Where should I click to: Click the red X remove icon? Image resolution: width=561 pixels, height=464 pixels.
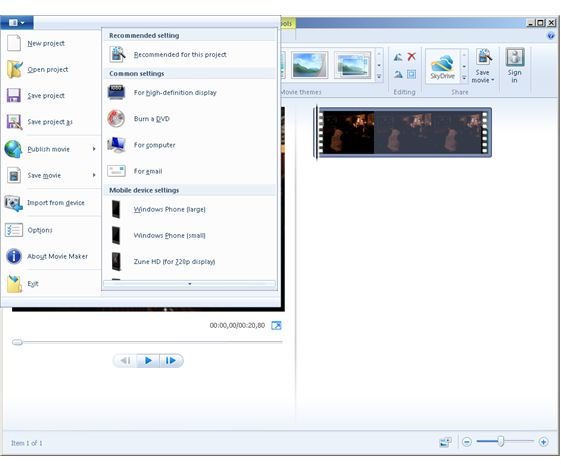(412, 57)
